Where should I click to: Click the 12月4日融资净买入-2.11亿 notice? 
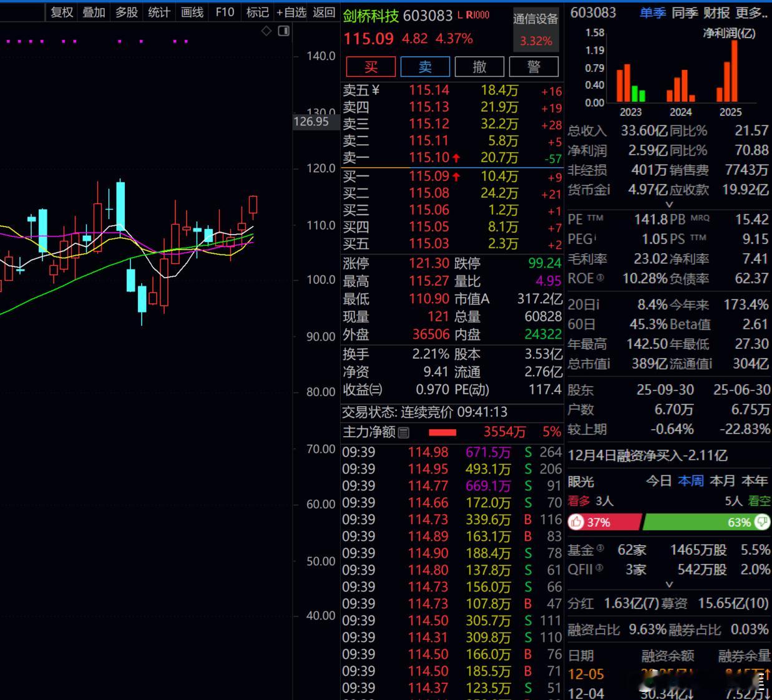(x=648, y=455)
